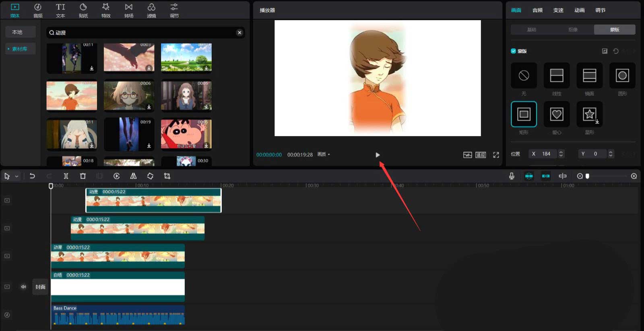Toggle auto snap in timeline toolbar
Image resolution: width=644 pixels, height=331 pixels.
click(x=546, y=176)
